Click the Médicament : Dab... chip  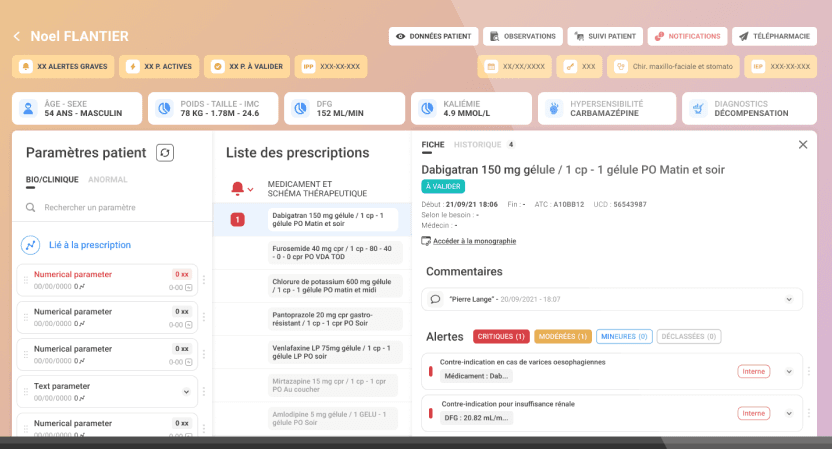[x=476, y=376]
